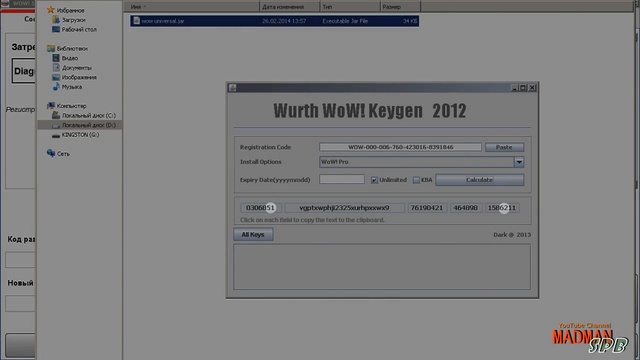Minimize the keygen window

pos(515,88)
